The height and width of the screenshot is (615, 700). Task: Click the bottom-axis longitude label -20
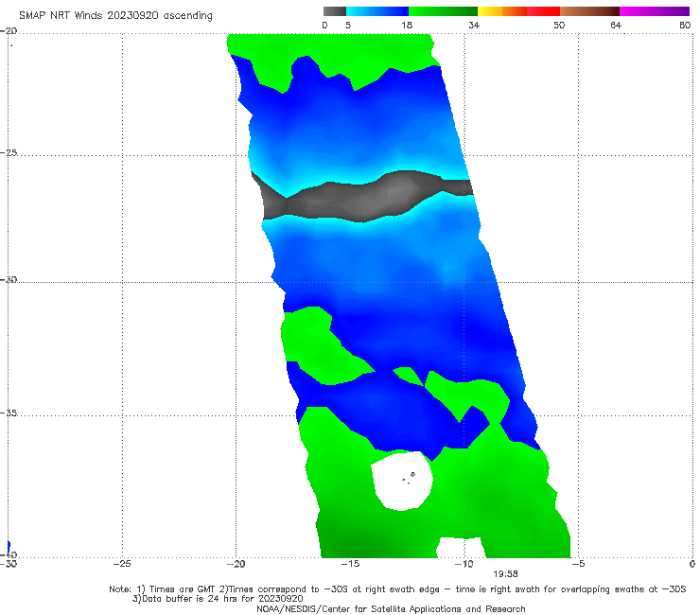point(236,564)
